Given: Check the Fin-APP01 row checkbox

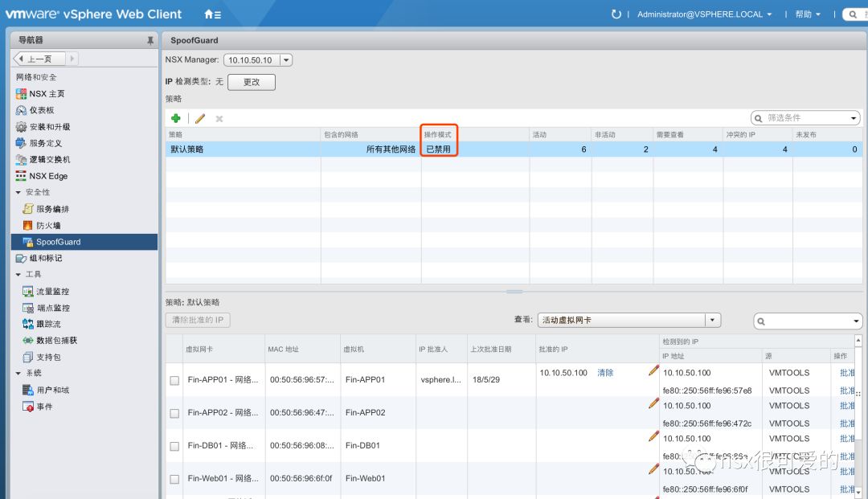Looking at the screenshot, I should pos(174,381).
